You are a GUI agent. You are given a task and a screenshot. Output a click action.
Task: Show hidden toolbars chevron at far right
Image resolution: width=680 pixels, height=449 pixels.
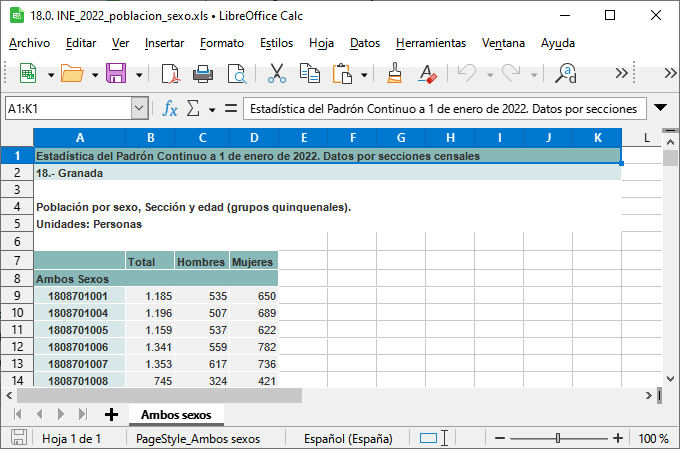point(670,73)
